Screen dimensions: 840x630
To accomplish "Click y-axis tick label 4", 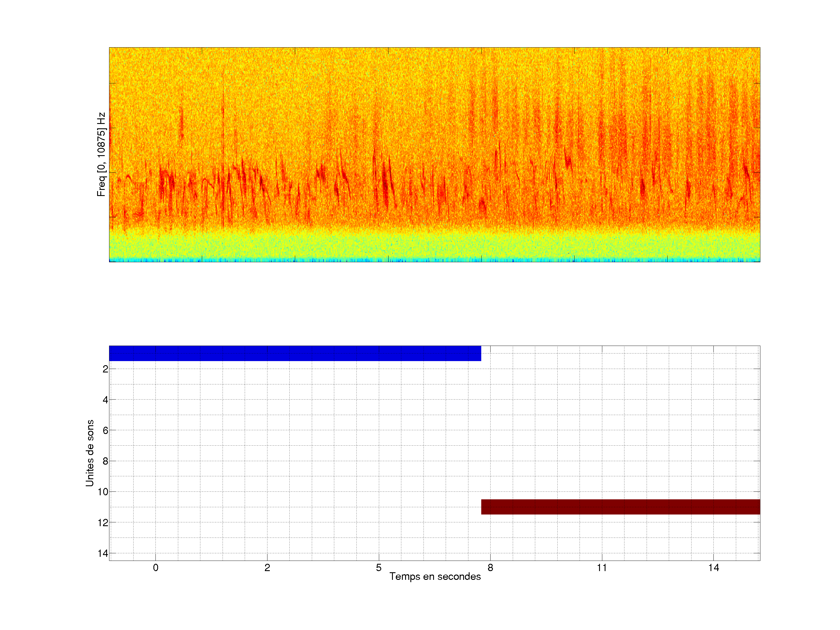I will click(x=105, y=400).
